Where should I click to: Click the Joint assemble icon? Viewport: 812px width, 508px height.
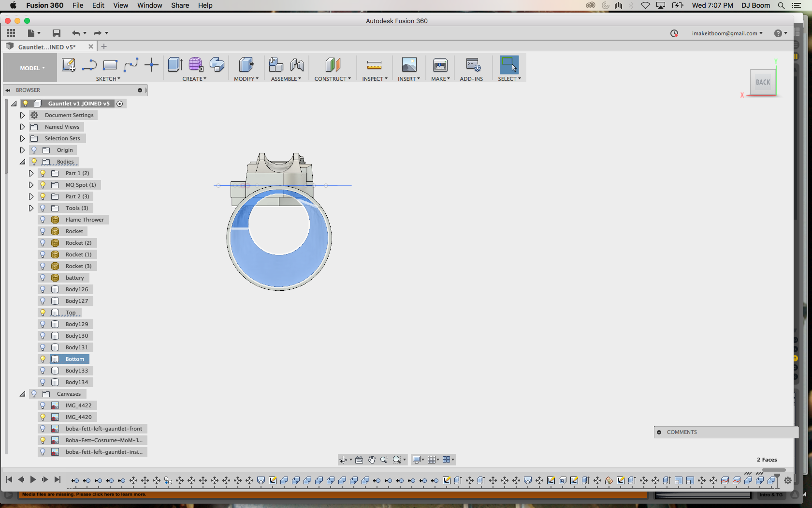[297, 65]
